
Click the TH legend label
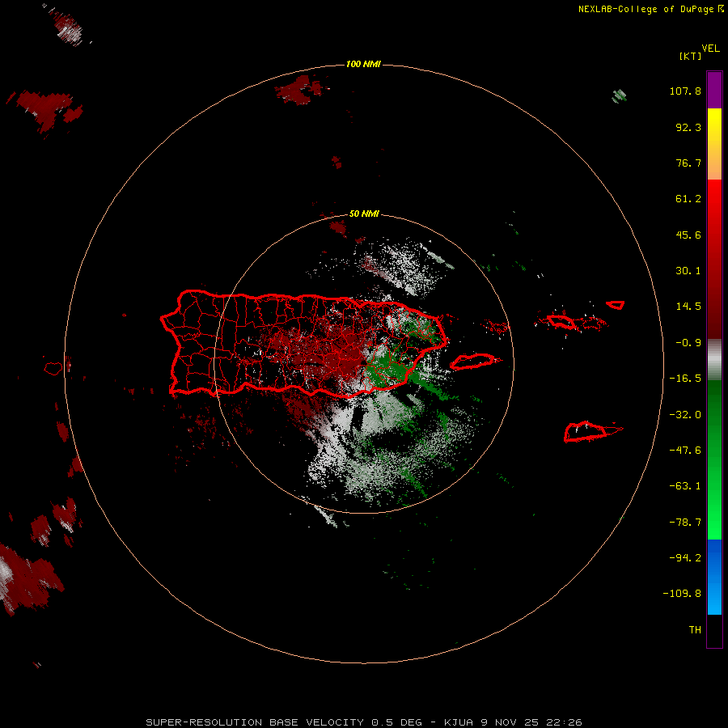point(695,630)
